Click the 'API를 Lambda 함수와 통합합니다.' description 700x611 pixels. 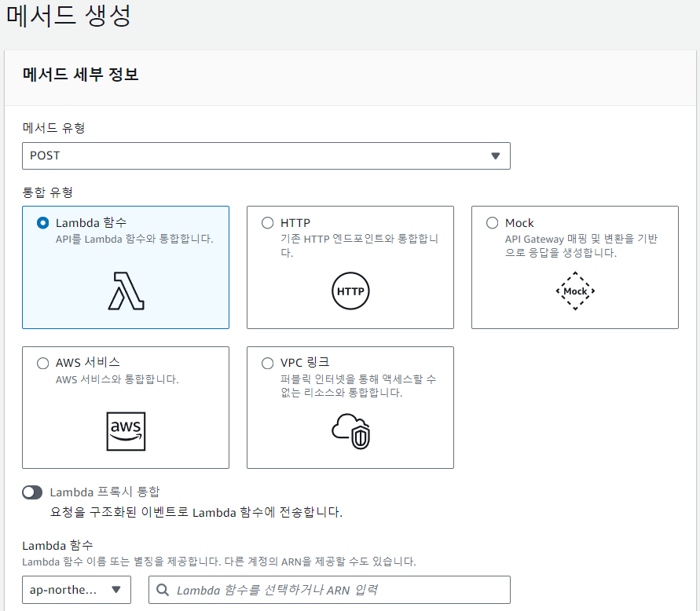pos(134,239)
